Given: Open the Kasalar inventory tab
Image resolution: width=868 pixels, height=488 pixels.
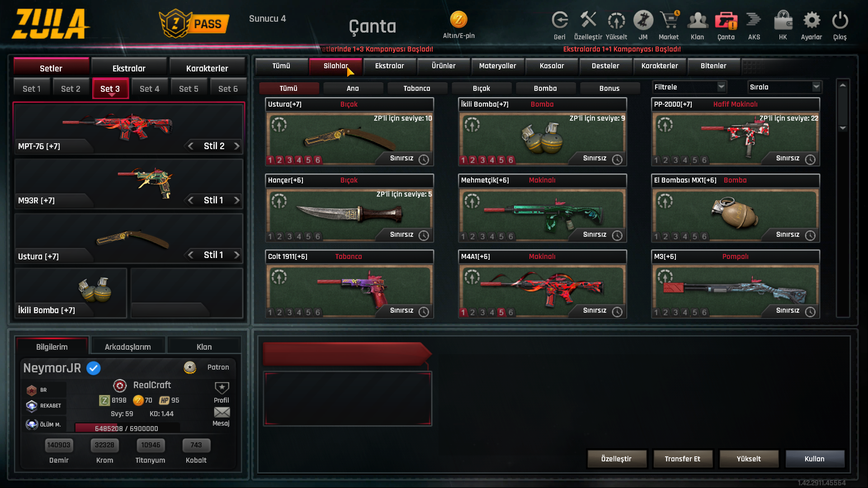Looking at the screenshot, I should pyautogui.click(x=552, y=66).
